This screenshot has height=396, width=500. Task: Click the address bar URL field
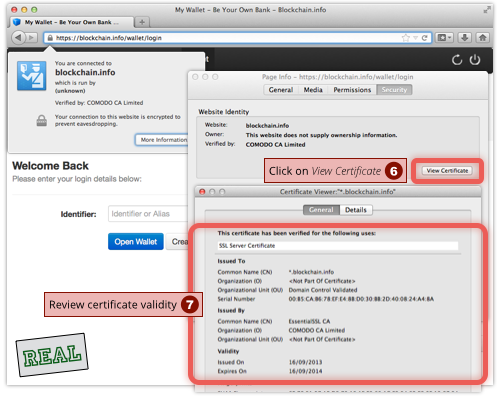pos(237,38)
